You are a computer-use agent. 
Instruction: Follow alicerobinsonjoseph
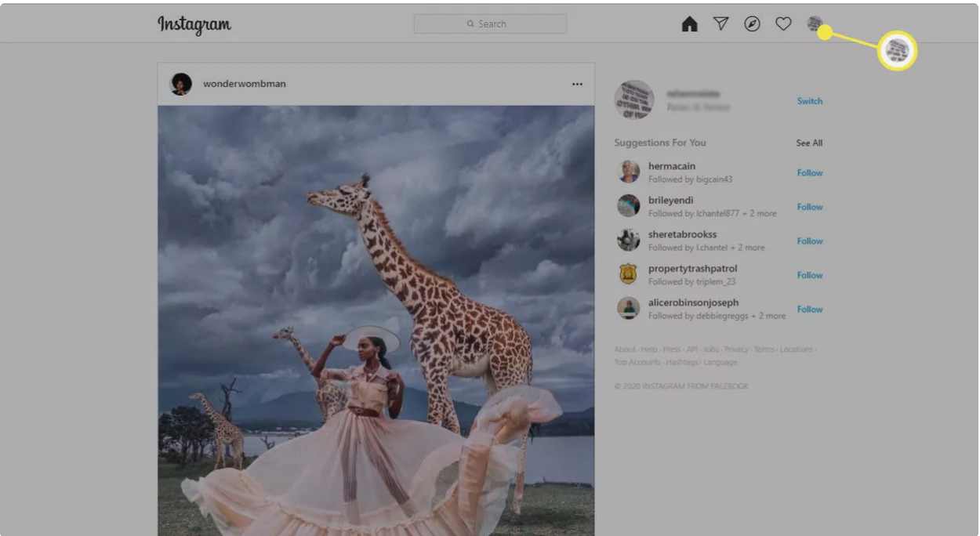[x=809, y=310]
